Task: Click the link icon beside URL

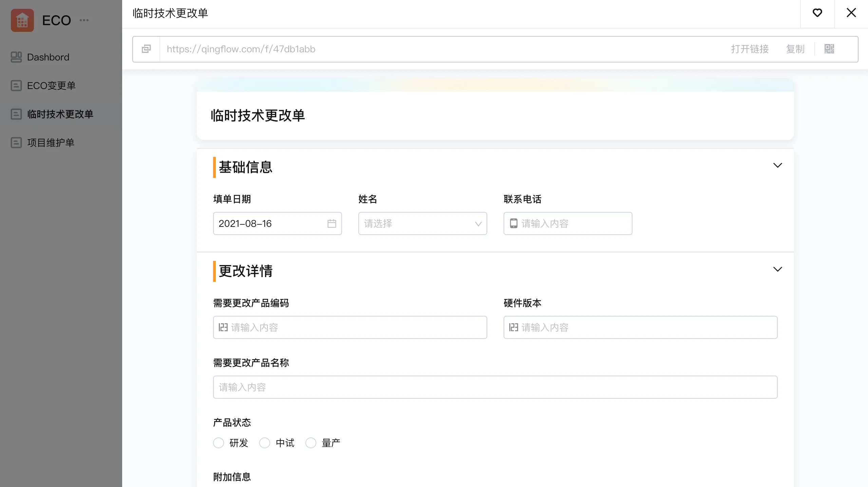Action: pyautogui.click(x=146, y=49)
